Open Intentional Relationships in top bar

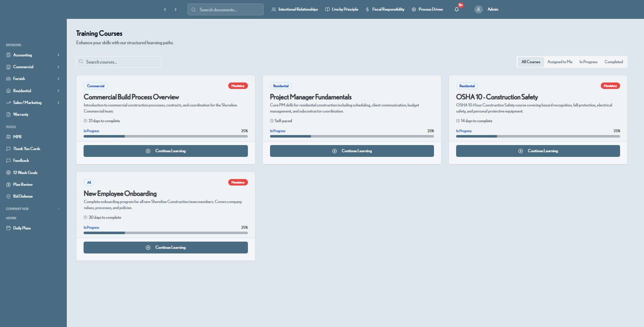click(294, 9)
